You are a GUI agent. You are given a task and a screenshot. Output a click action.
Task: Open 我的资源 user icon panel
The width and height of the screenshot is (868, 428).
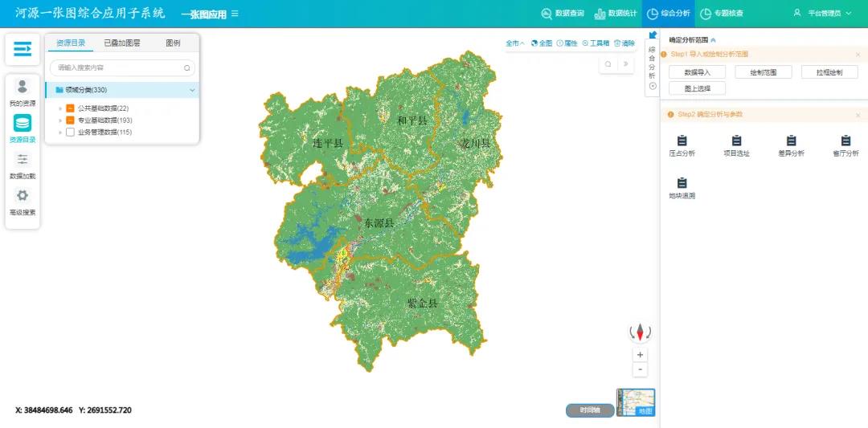23,87
